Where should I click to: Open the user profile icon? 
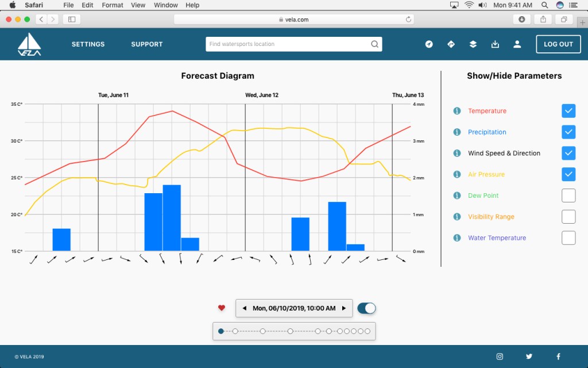click(517, 44)
